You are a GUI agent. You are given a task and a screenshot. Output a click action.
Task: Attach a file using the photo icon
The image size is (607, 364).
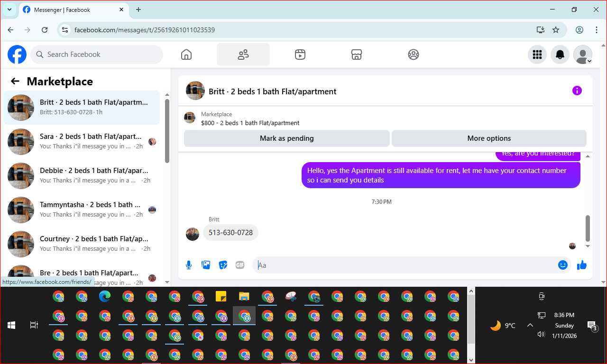(x=206, y=265)
